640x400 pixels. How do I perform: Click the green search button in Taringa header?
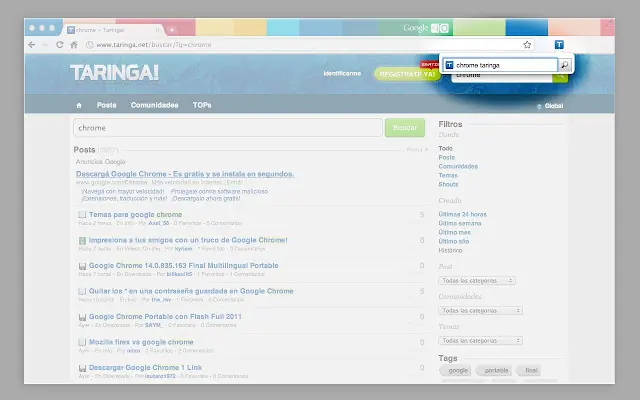[560, 76]
